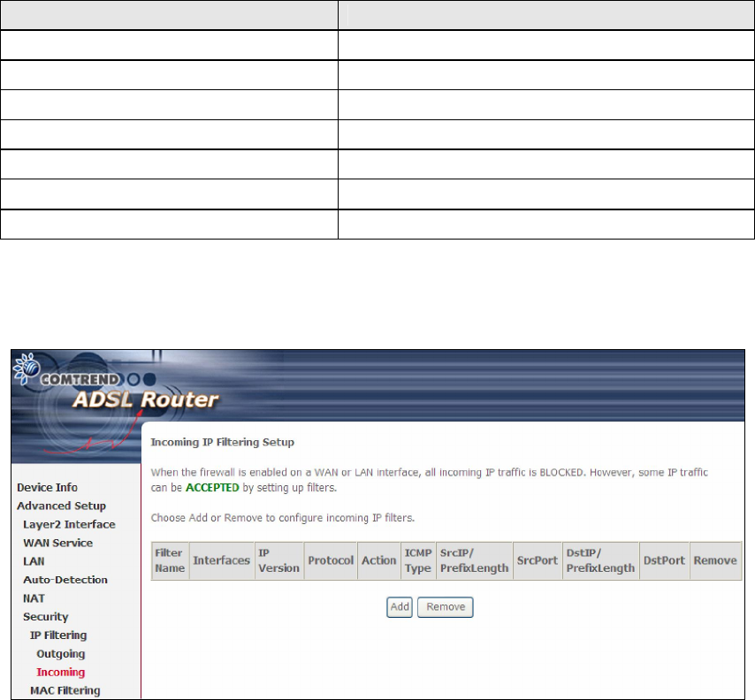The image size is (755, 700).
Task: Click the Incoming IP Filtering Setup heading
Action: 223,442
